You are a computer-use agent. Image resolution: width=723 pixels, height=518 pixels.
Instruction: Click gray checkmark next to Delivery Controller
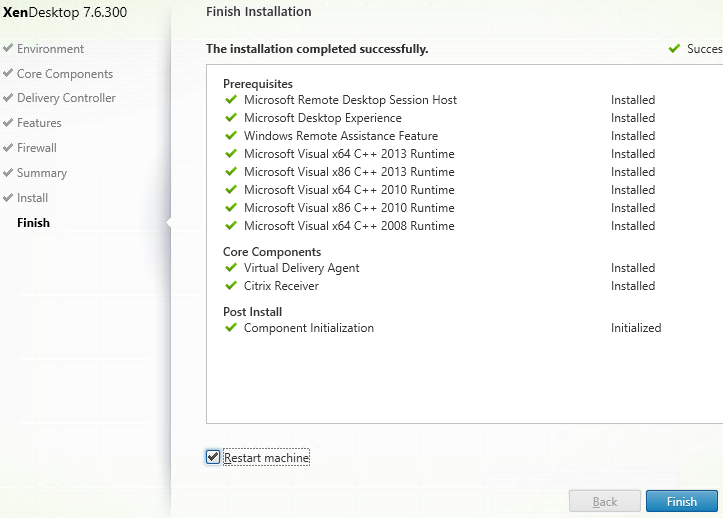click(x=7, y=97)
